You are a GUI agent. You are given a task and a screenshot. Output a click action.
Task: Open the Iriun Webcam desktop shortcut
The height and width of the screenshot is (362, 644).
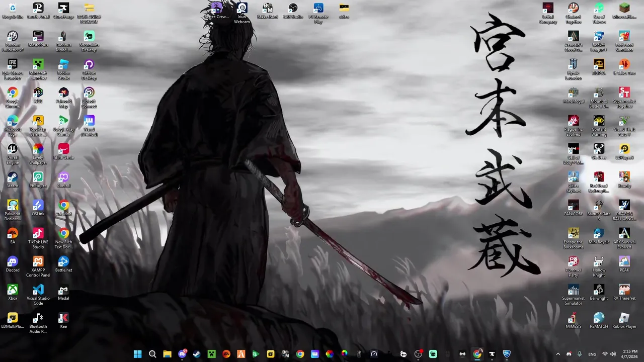coord(242,14)
